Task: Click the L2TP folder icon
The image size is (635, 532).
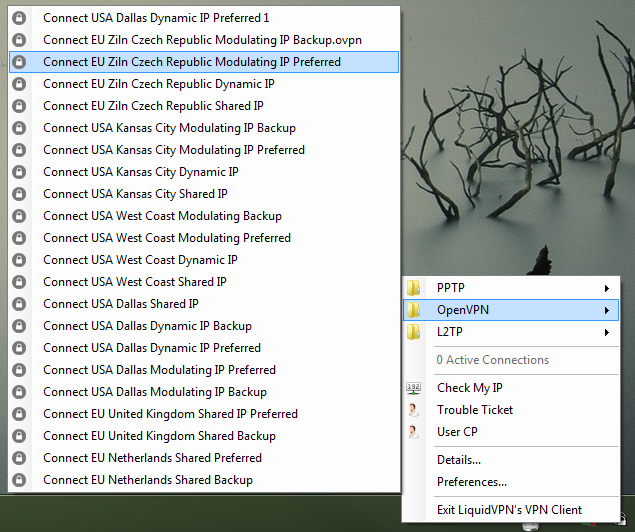Action: click(x=413, y=332)
